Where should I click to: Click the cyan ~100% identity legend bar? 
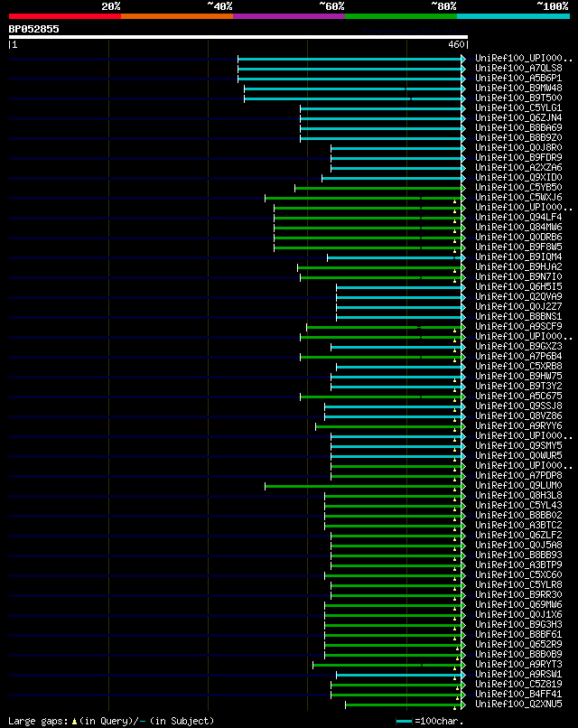tap(513, 16)
